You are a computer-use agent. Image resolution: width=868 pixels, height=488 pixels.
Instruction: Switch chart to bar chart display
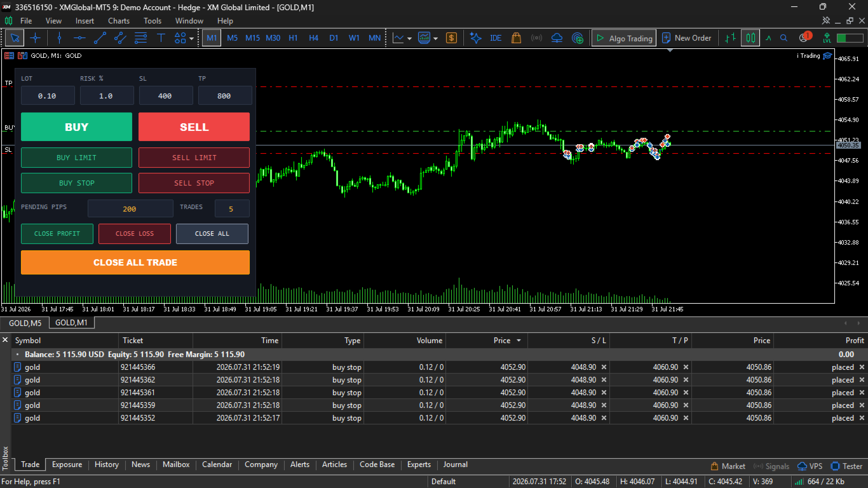point(731,38)
